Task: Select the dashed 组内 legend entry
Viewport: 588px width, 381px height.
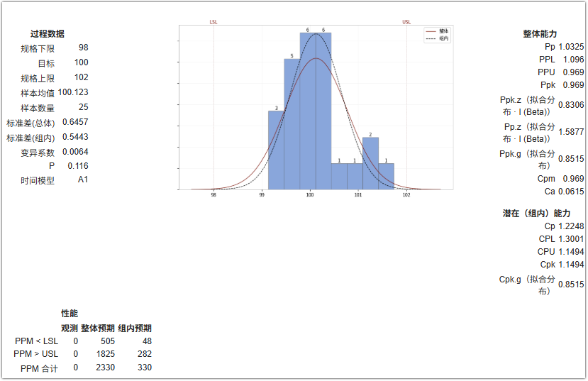Action: (x=437, y=38)
